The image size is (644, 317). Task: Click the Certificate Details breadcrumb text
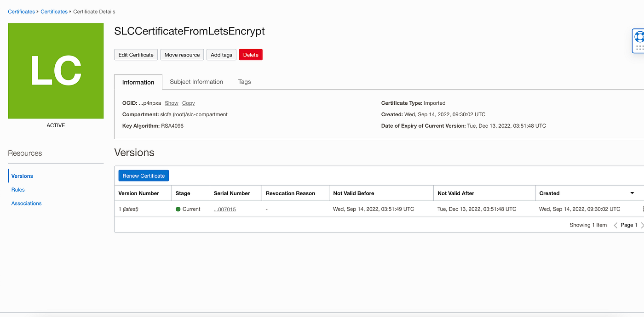(x=94, y=11)
